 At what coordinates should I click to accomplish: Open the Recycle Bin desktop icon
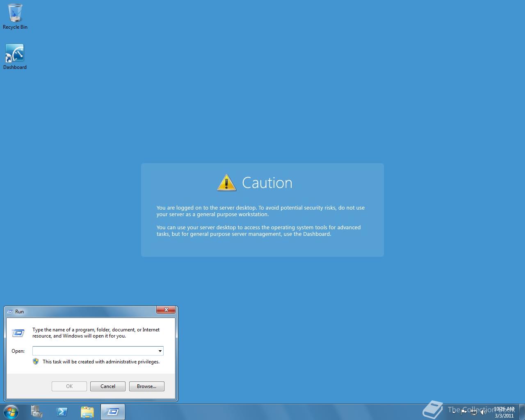(x=15, y=16)
